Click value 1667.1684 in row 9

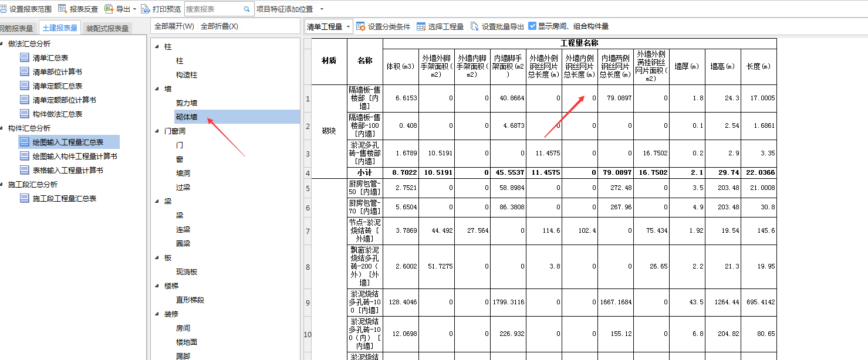coord(616,303)
